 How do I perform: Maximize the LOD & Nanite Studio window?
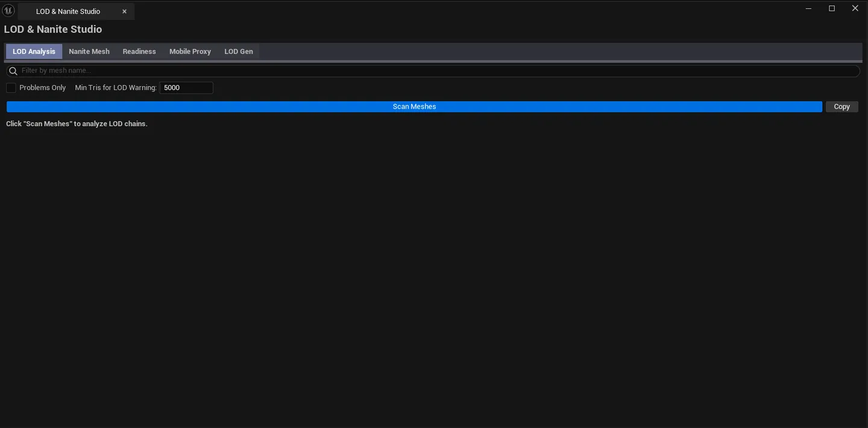832,8
